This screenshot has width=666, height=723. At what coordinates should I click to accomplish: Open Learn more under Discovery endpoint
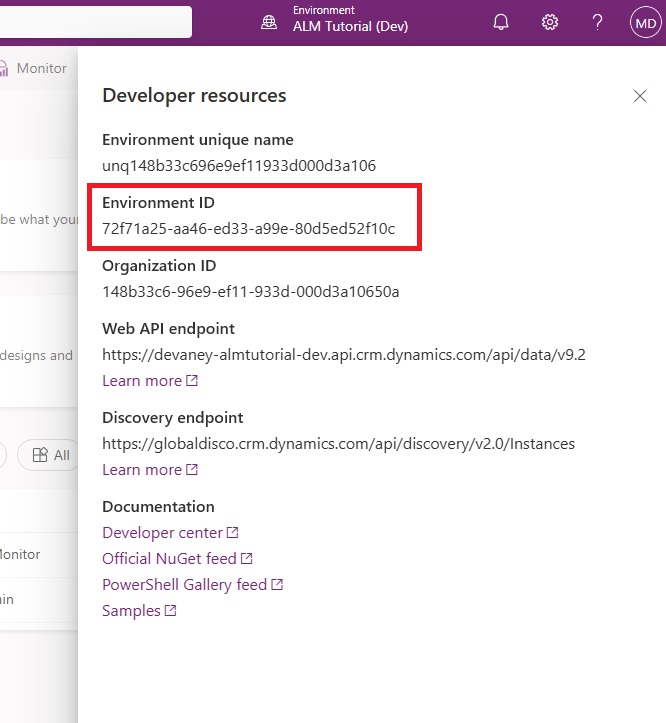click(150, 470)
